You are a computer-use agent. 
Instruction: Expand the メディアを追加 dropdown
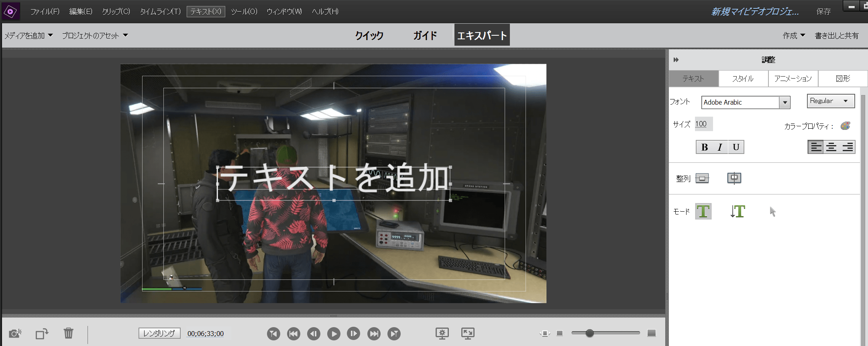[x=29, y=36]
